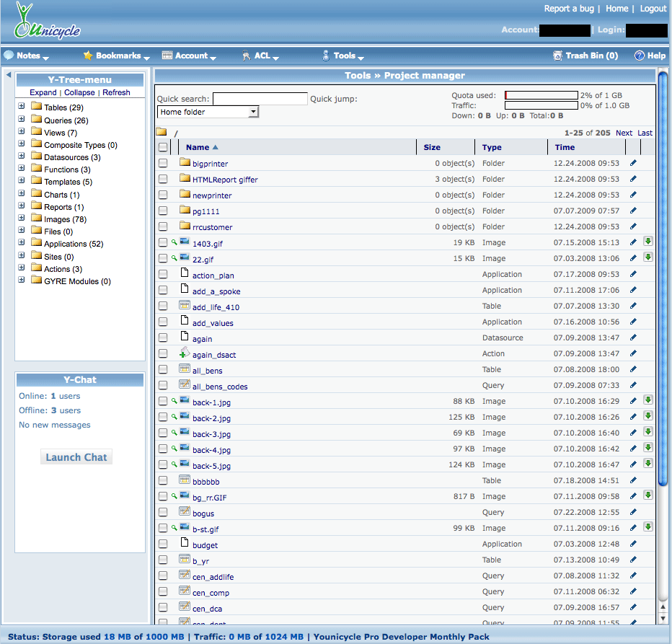Click the pencil edit icon for bigprinter

(633, 163)
